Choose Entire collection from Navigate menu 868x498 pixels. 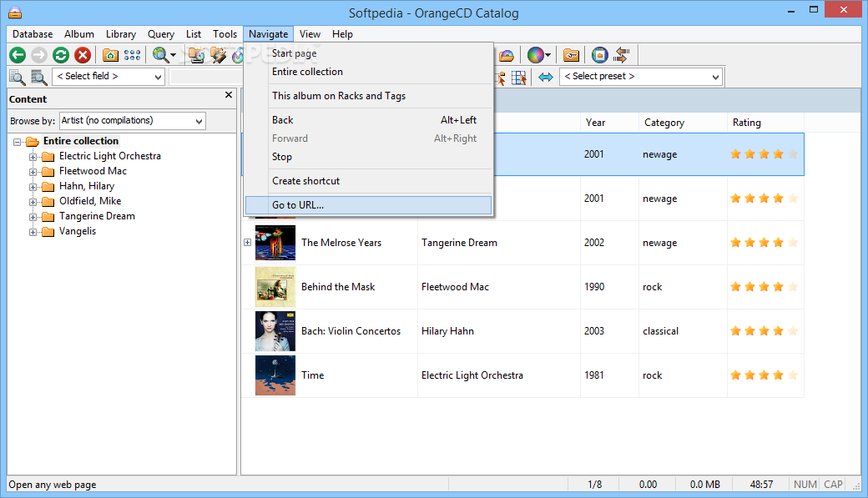368,72
